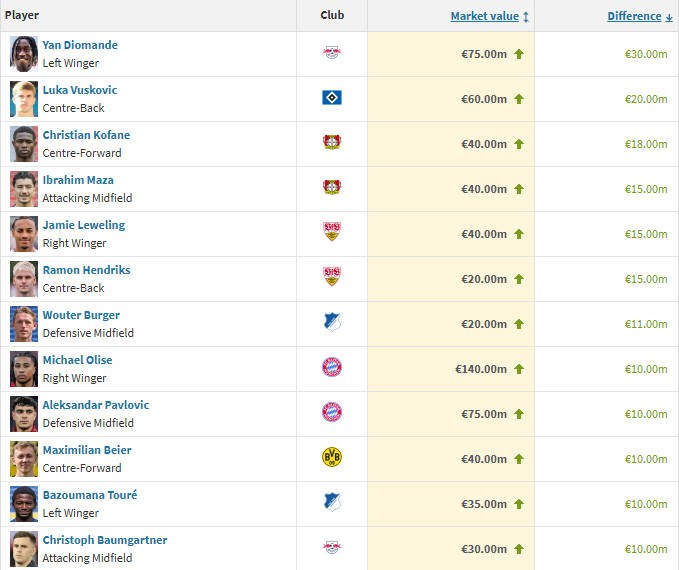This screenshot has width=679, height=570.
Task: Click Ramon Hendriks portrait thumbnail
Action: click(24, 278)
